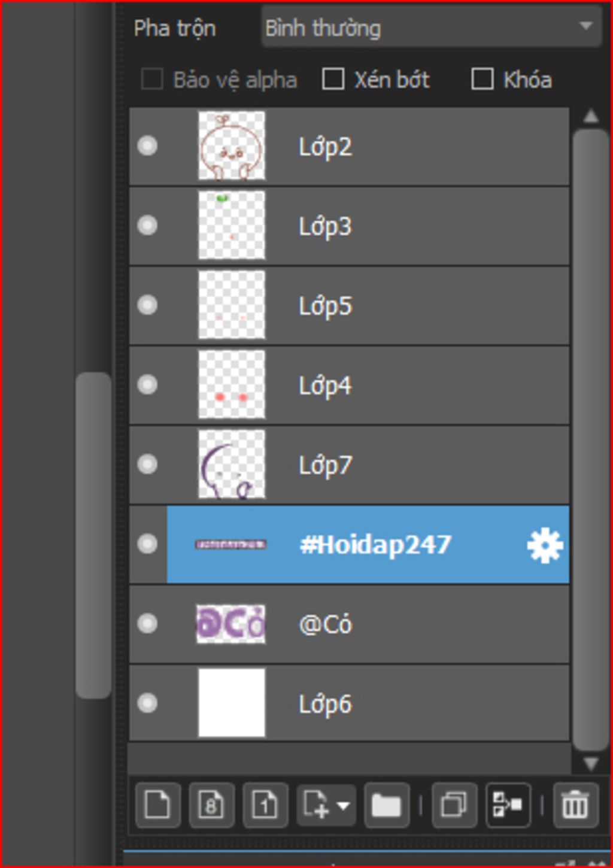613x868 pixels.
Task: Enable the Xén bớt clipping checkbox
Action: (333, 79)
